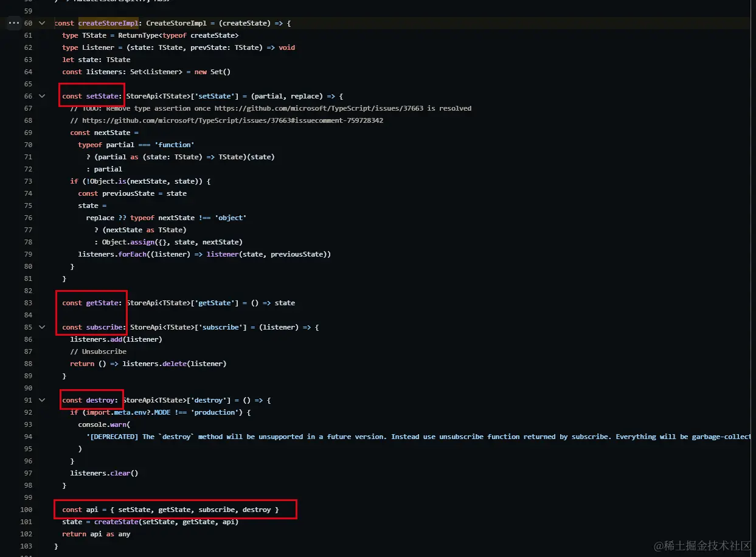Click the 'production' string on line 92

point(215,412)
